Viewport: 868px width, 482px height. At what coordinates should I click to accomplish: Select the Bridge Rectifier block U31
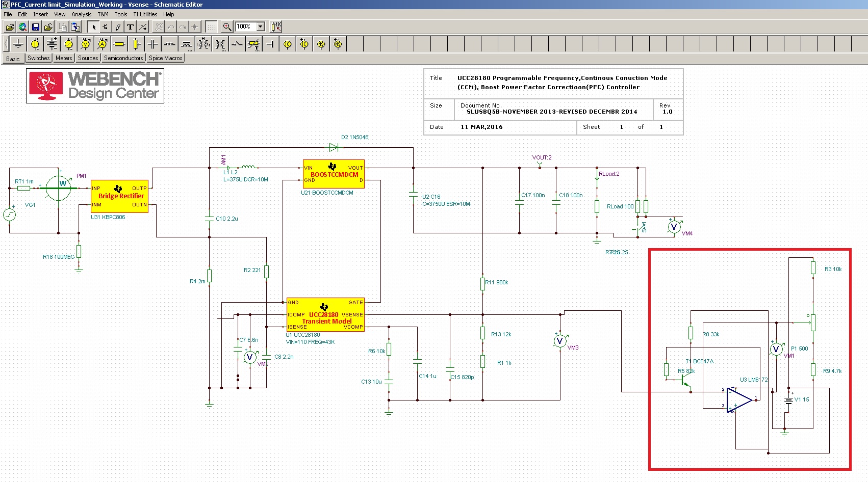120,196
